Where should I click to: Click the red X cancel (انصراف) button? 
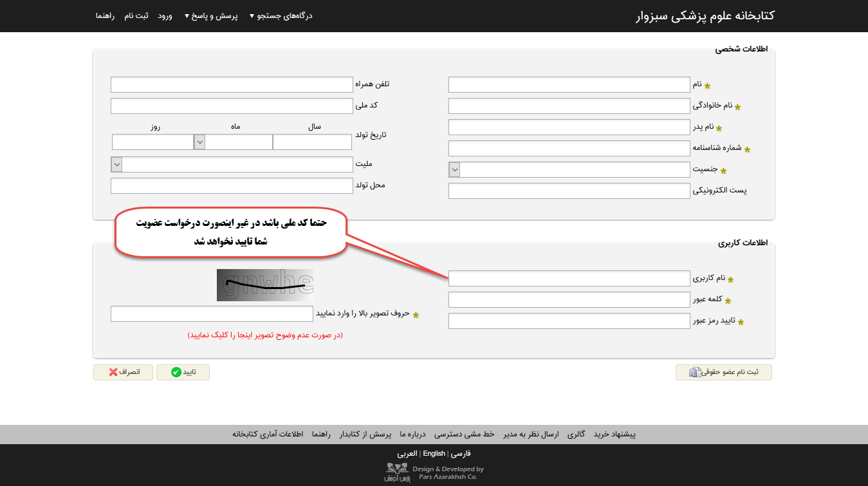pyautogui.click(x=123, y=372)
